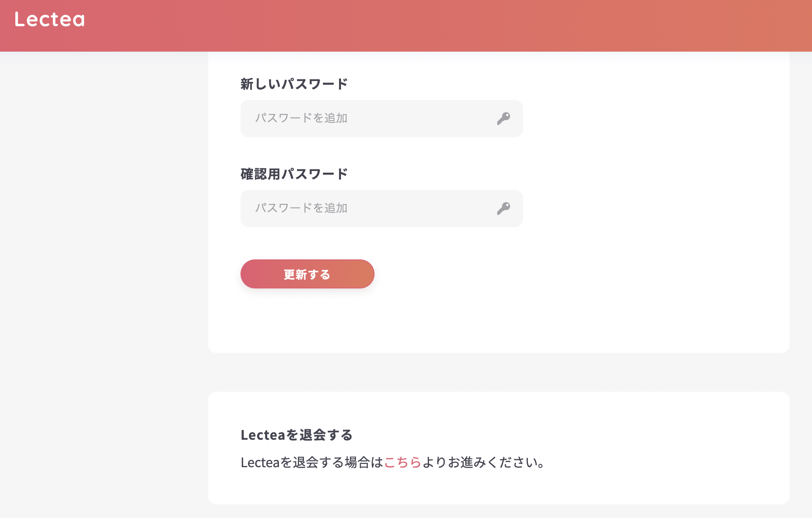
Task: Click the 新しいパスワード label
Action: [x=294, y=84]
